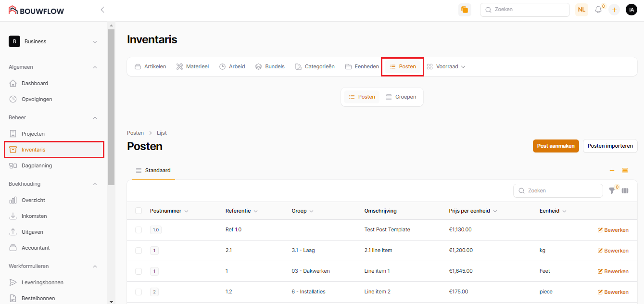Image resolution: width=644 pixels, height=304 pixels.
Task: Open the filter icon above table
Action: click(612, 190)
